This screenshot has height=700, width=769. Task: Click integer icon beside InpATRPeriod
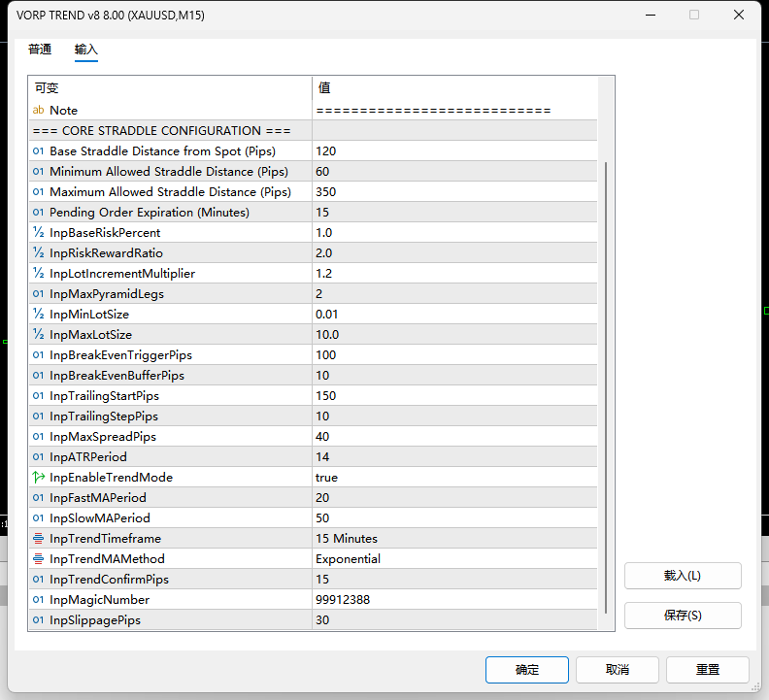38,456
